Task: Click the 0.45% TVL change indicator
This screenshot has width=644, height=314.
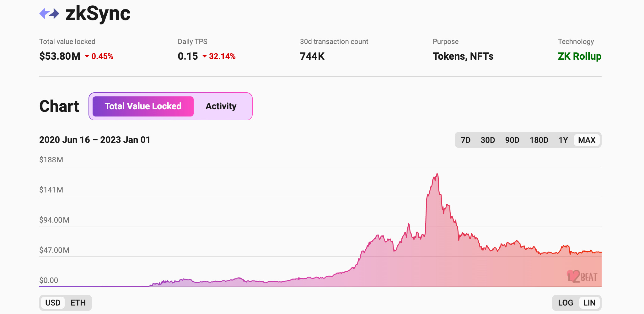Action: 99,56
